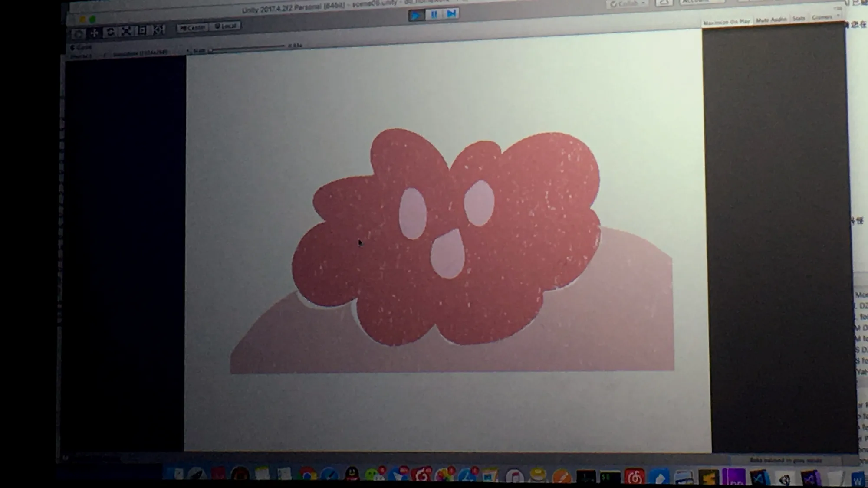Click the Play button to stop play mode

[416, 16]
